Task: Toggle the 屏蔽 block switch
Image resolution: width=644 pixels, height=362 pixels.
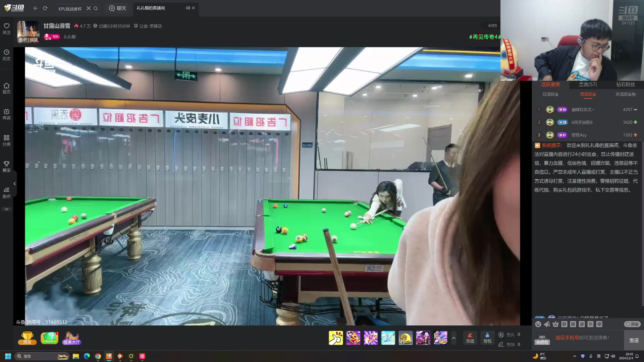Action: [632, 324]
